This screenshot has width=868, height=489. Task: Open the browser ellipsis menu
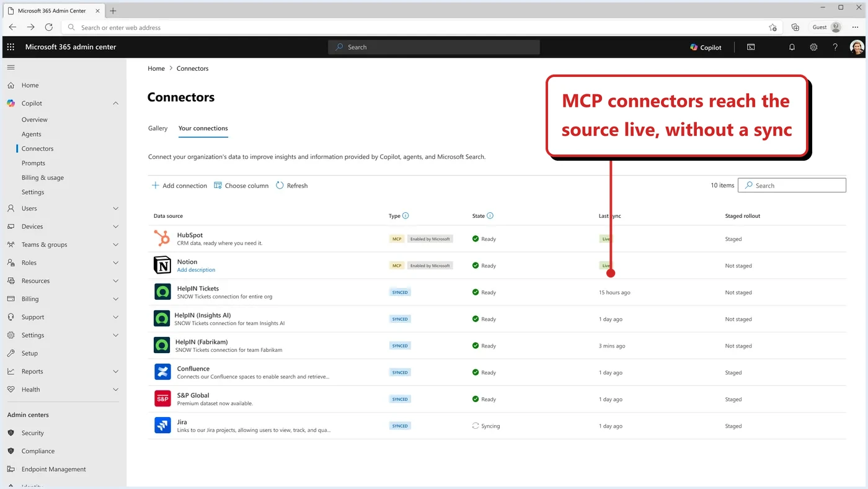pyautogui.click(x=855, y=27)
